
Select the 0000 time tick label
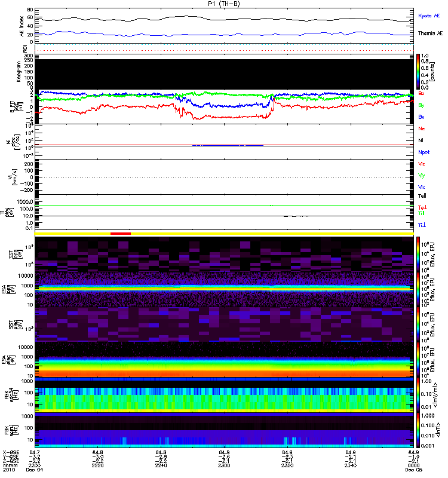pyautogui.click(x=413, y=465)
